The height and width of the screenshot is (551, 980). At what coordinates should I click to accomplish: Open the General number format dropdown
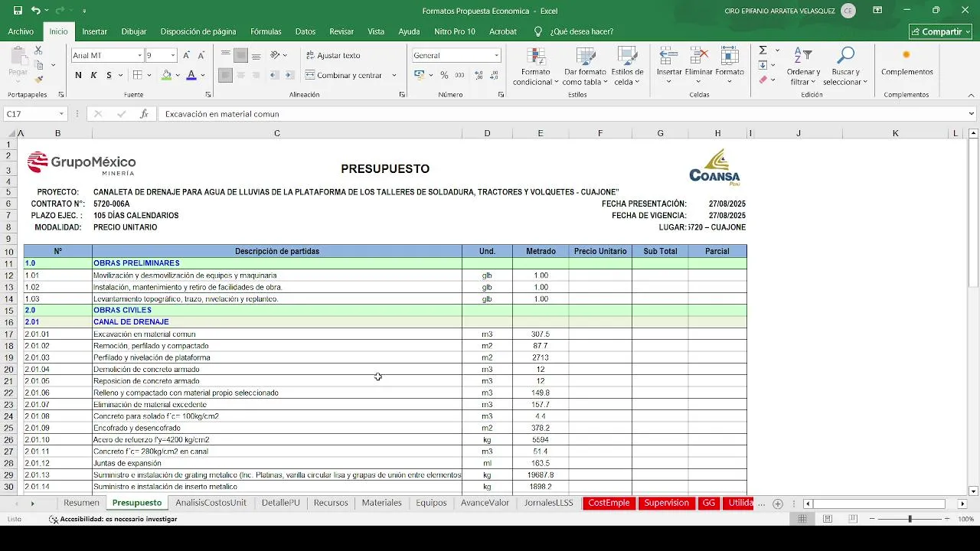[496, 55]
